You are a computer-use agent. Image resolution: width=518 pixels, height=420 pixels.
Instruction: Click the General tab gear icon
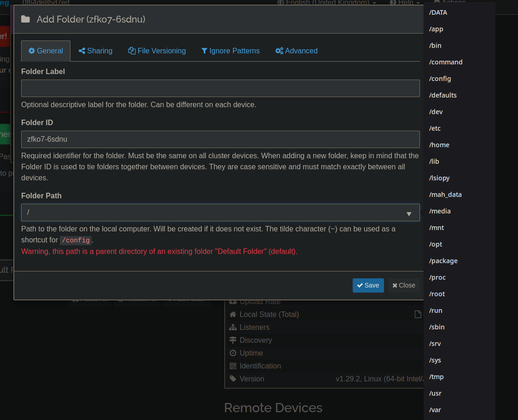pos(32,51)
